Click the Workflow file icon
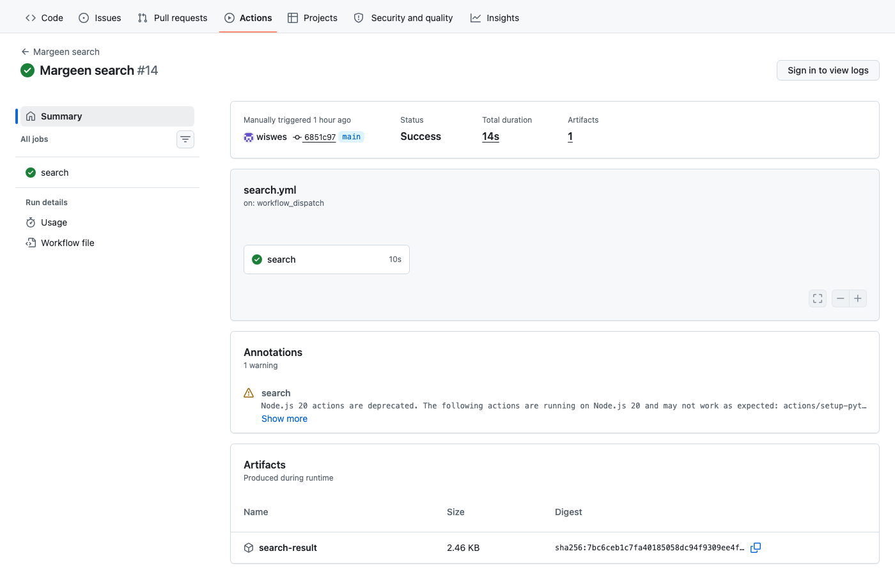This screenshot has height=588, width=895. tap(31, 243)
